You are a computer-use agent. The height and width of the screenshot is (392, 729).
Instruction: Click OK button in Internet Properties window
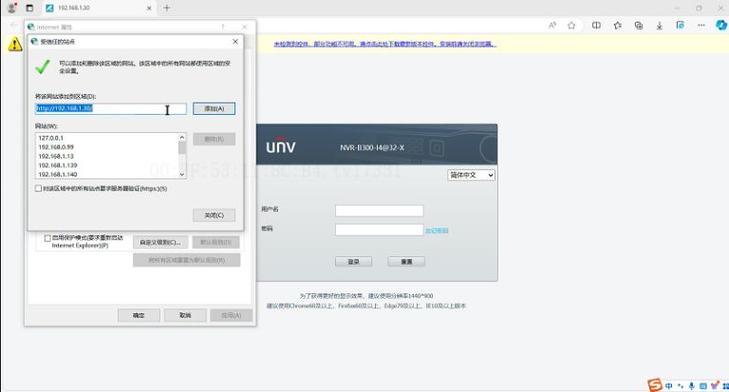pyautogui.click(x=139, y=315)
